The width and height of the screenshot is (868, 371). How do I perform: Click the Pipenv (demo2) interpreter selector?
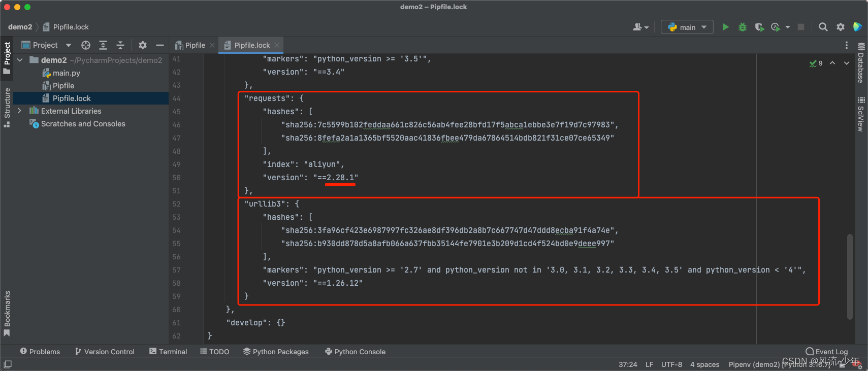pos(754,364)
